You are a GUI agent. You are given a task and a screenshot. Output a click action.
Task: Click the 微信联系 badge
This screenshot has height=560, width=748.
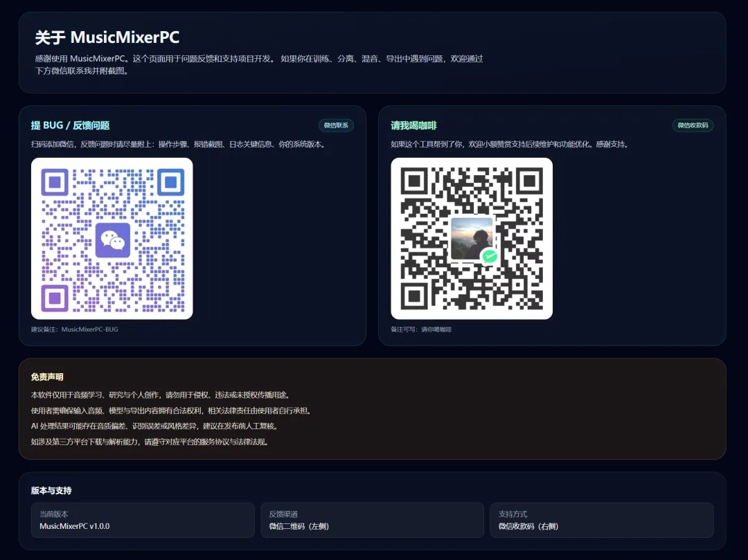pyautogui.click(x=337, y=125)
